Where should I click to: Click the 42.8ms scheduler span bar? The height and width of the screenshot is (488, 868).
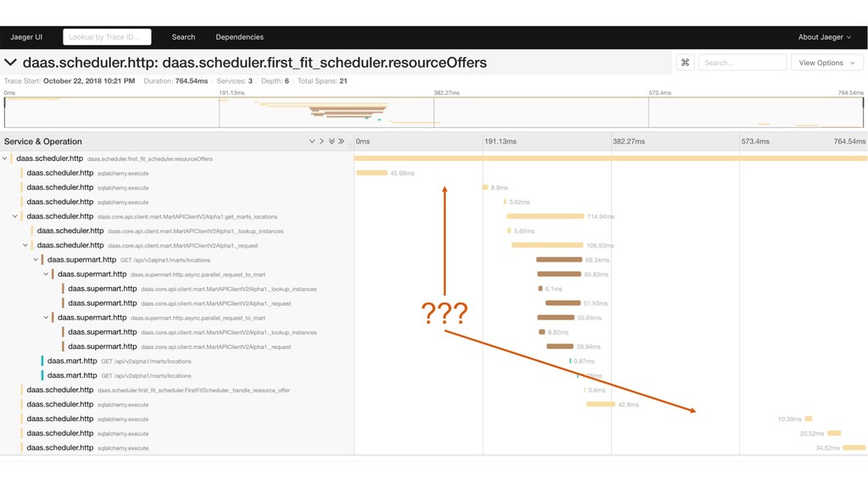point(601,404)
